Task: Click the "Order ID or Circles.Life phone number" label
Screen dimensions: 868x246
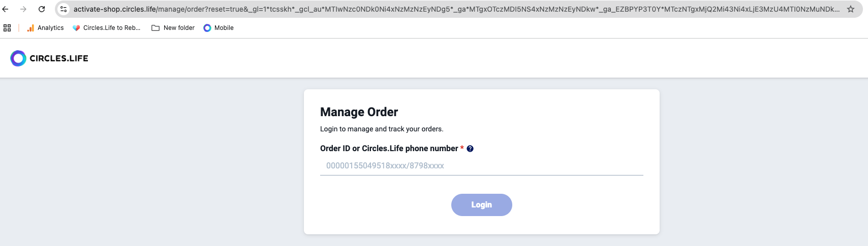Action: 389,149
